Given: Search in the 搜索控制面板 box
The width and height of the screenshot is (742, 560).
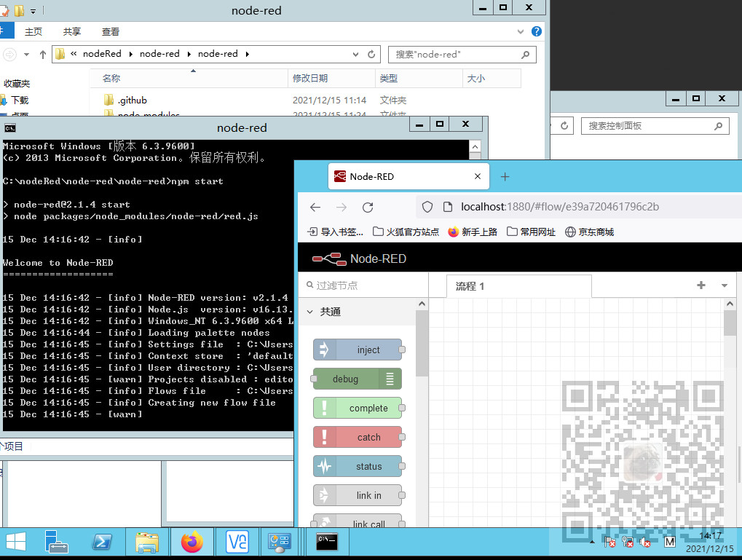Looking at the screenshot, I should tap(655, 126).
